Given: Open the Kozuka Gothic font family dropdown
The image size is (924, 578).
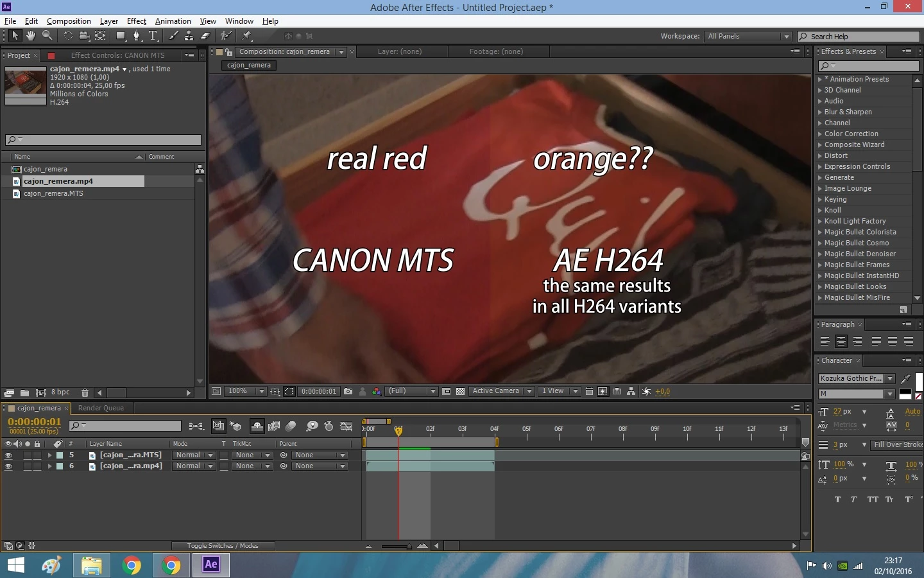Looking at the screenshot, I should point(857,378).
